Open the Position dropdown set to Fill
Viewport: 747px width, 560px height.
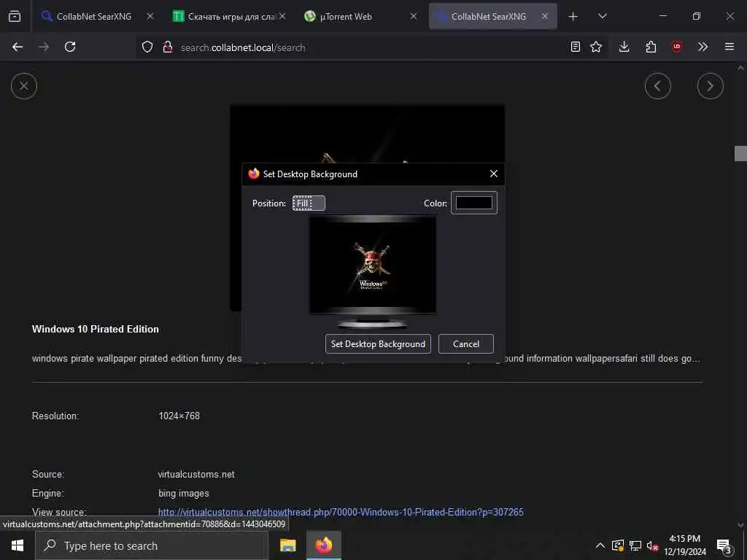pos(309,203)
